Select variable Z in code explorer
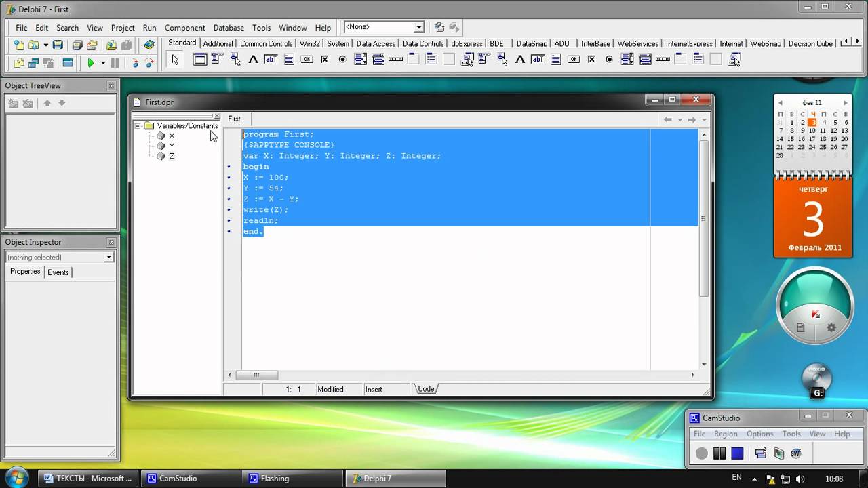Screen dimensions: 868x488 [x=172, y=156]
